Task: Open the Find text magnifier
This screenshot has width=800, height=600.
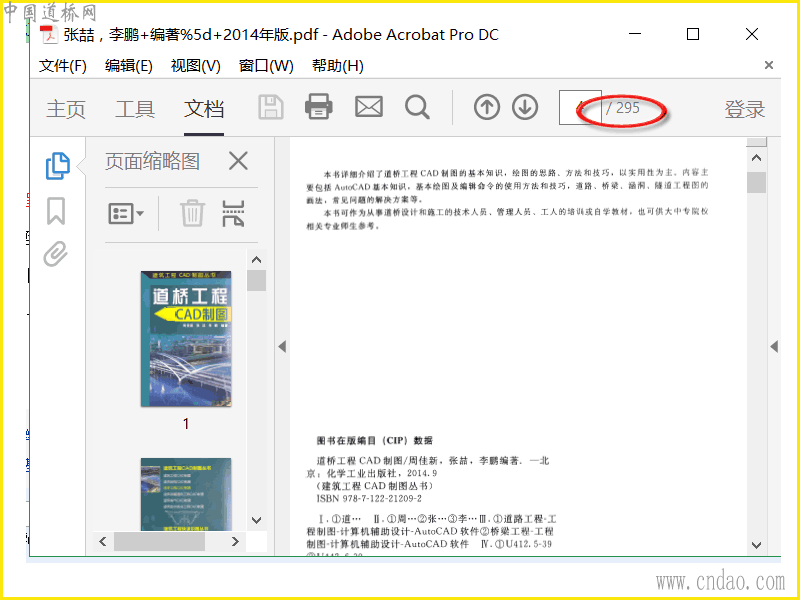Action: coord(417,107)
